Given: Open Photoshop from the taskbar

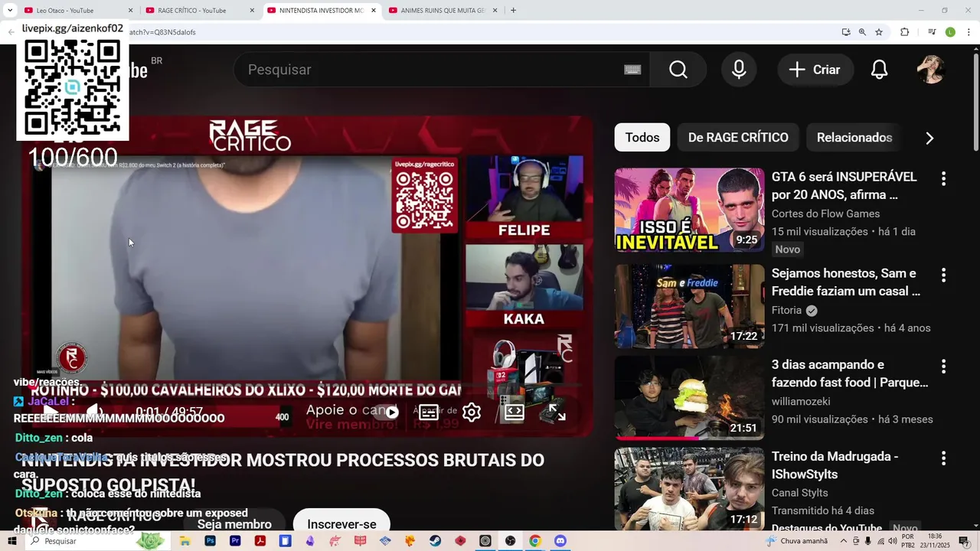Looking at the screenshot, I should [210, 541].
